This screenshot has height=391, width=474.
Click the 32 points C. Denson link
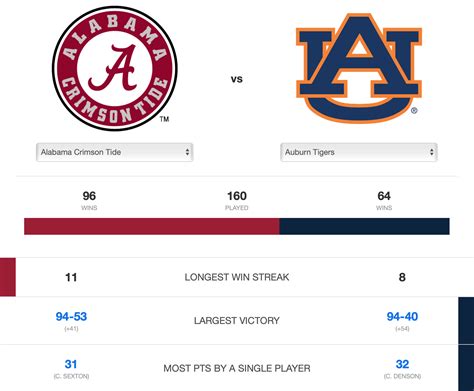(402, 364)
